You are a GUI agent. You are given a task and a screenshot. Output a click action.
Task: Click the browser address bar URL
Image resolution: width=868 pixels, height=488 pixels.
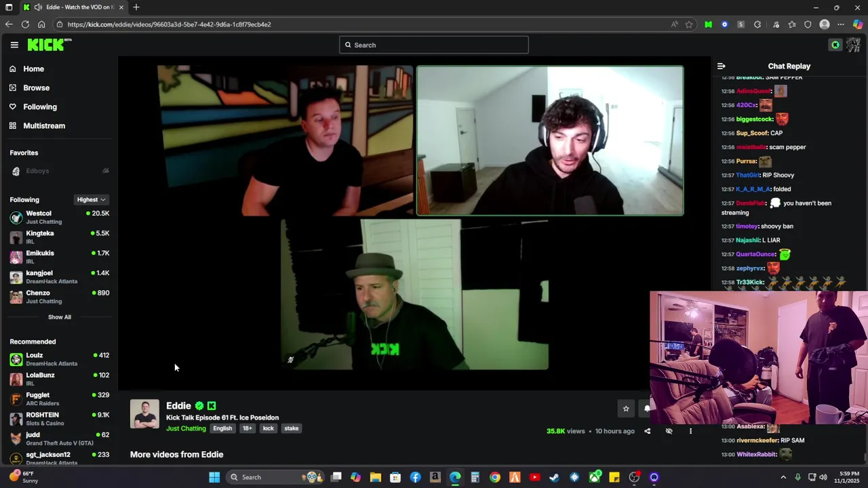[170, 24]
